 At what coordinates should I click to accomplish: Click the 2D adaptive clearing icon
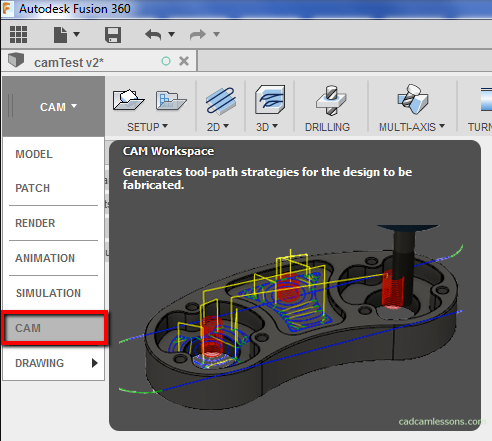(x=221, y=100)
